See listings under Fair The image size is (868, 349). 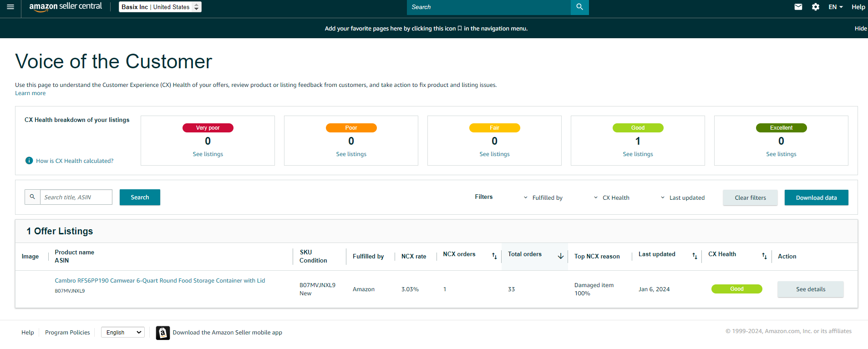tap(495, 154)
